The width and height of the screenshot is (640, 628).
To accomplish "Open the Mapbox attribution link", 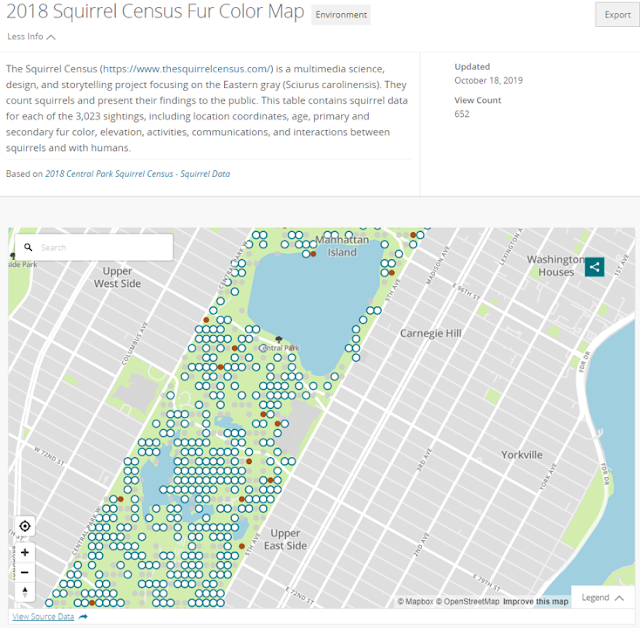I will [415, 601].
